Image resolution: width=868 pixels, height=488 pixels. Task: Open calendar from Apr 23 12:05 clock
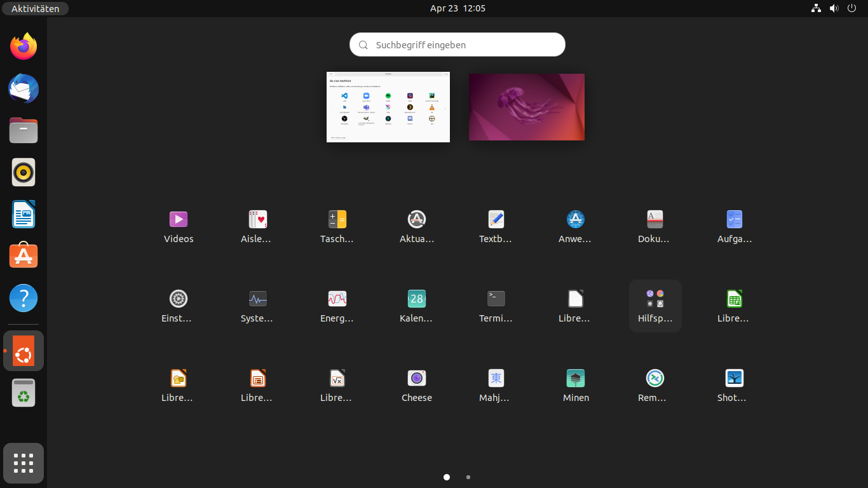458,8
